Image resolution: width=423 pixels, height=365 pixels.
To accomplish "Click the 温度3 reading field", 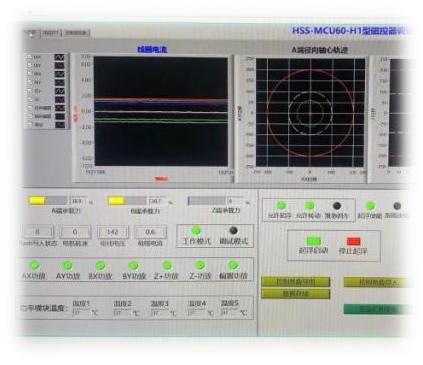I will 160,313.
